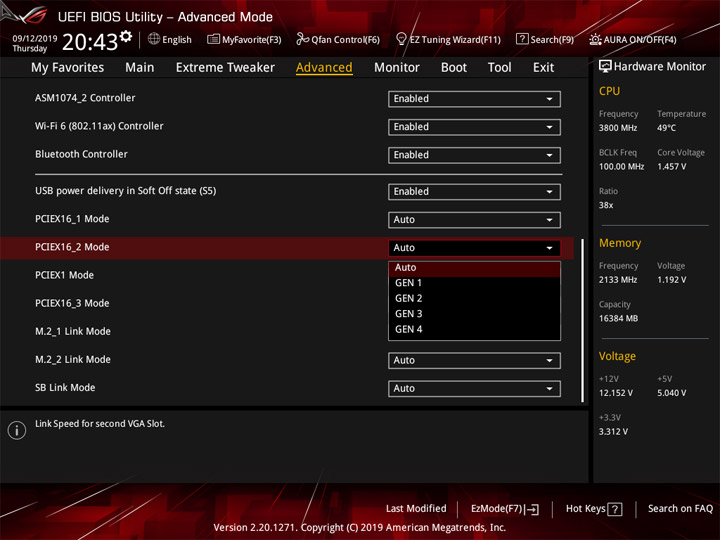The image size is (720, 540).
Task: Select the M.2_2 Link Mode row label
Action: click(x=73, y=360)
